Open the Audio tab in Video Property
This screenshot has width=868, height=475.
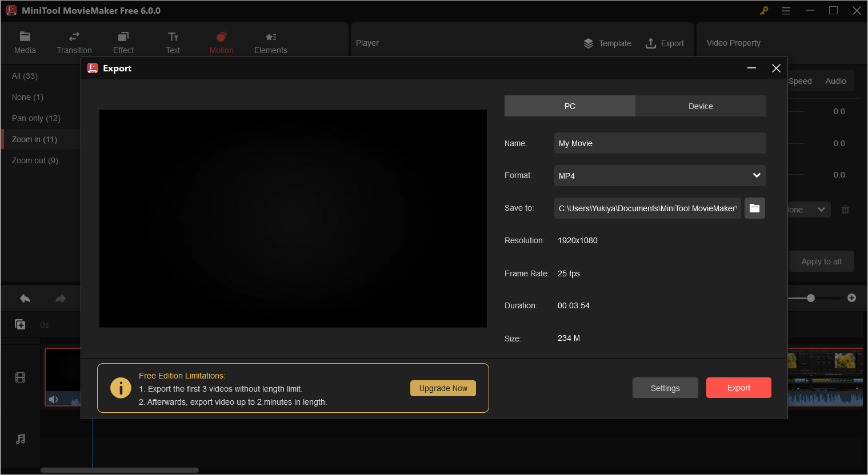coord(835,81)
